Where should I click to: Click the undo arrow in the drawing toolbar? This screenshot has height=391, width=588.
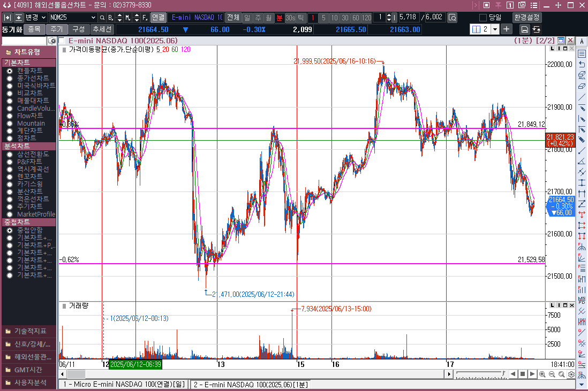[582, 64]
